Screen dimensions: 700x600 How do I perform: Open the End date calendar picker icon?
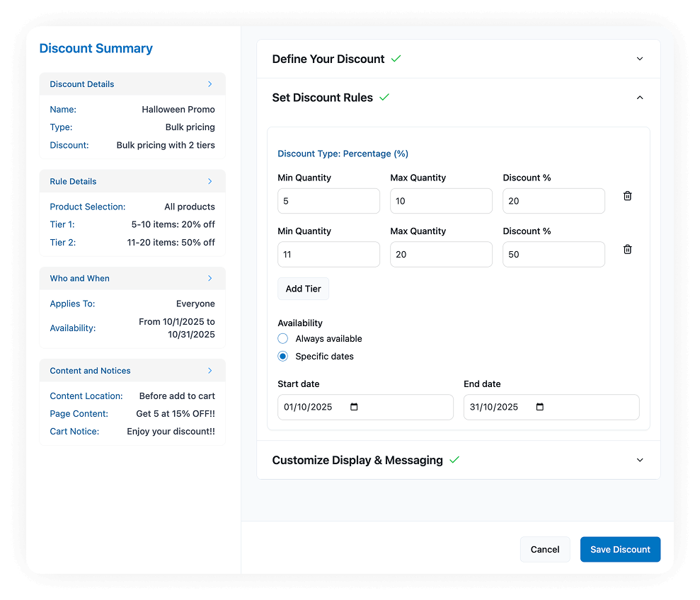click(x=540, y=407)
